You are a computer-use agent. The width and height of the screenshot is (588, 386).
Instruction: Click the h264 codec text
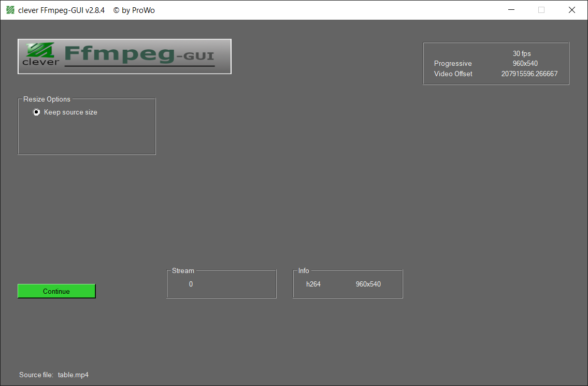[x=313, y=284]
